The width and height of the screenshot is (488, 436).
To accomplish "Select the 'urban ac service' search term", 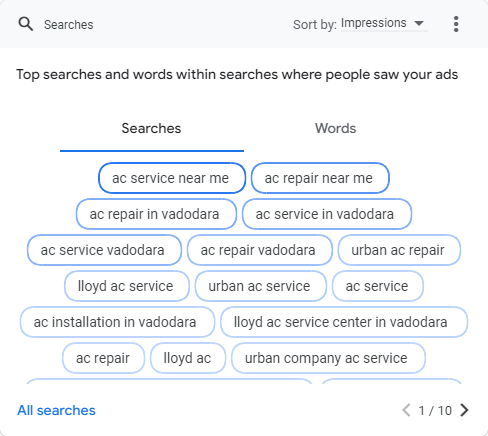I will [x=261, y=286].
